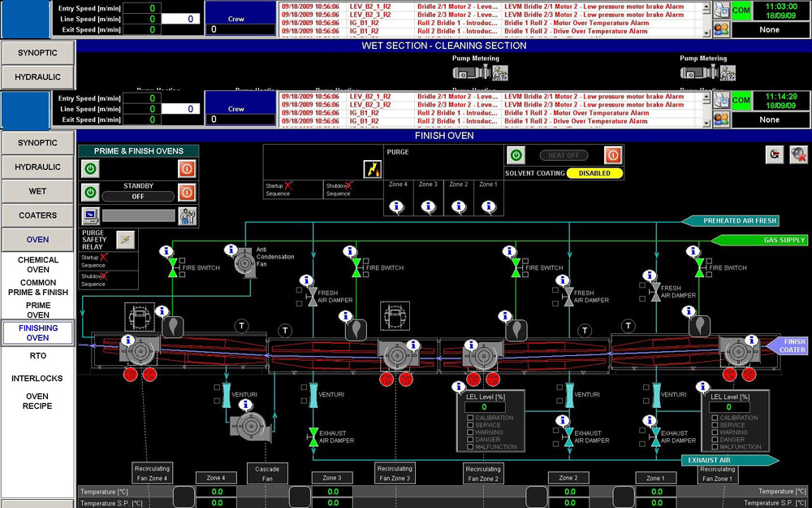Click the red Standby stop button

(187, 193)
